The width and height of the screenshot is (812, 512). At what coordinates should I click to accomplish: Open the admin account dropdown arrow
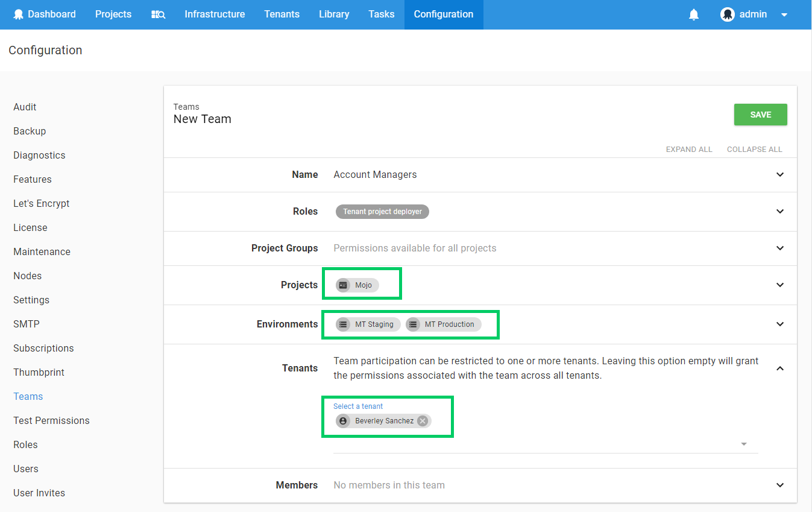click(784, 15)
